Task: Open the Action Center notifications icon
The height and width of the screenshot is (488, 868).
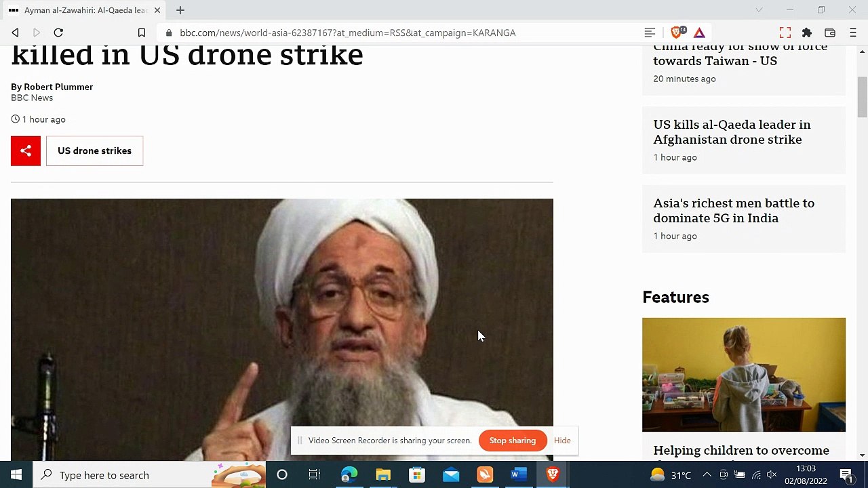Action: coord(846,475)
